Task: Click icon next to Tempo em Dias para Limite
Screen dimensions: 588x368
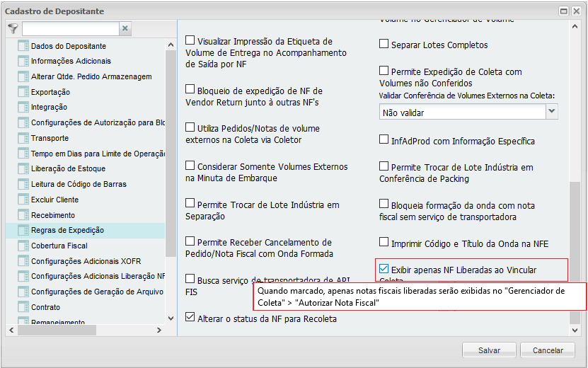Action: (x=23, y=154)
